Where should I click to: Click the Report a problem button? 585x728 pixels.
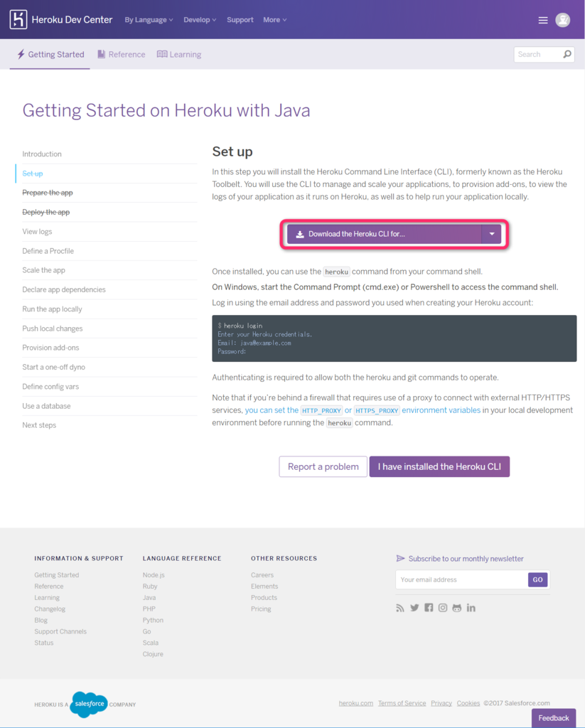click(323, 466)
